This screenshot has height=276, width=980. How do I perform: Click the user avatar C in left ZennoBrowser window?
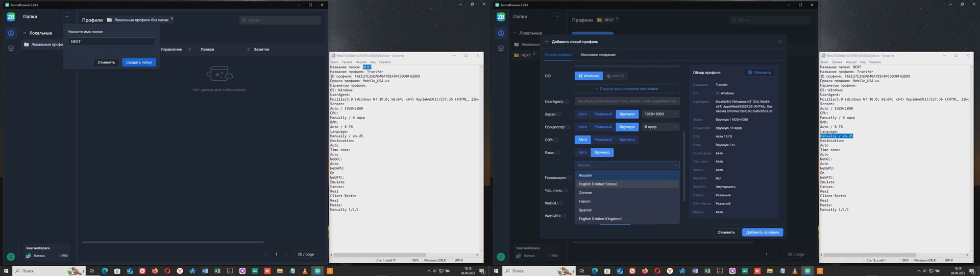(11, 257)
